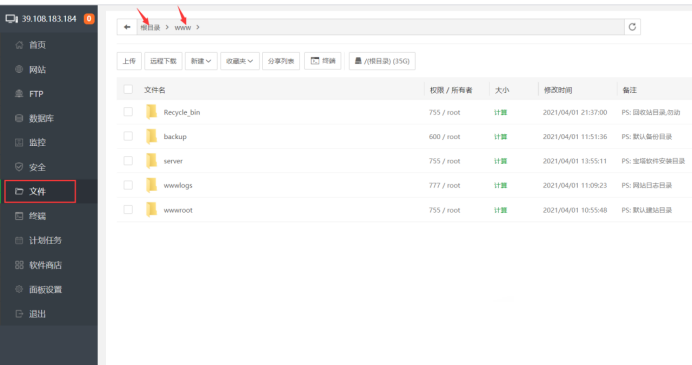This screenshot has width=692, height=365.
Task: Open the wwwroot folder name
Action: point(178,210)
